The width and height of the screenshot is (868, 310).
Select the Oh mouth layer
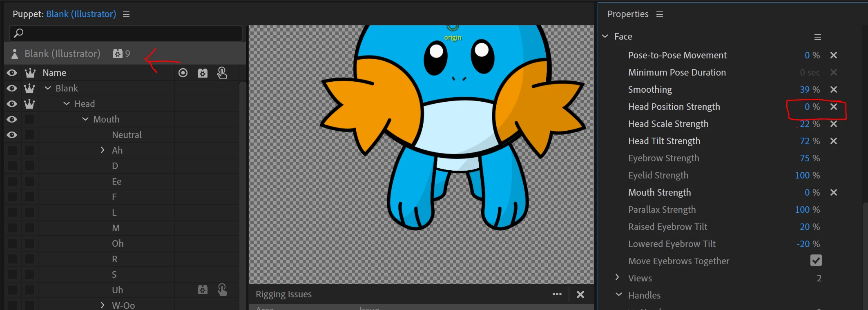(x=118, y=243)
